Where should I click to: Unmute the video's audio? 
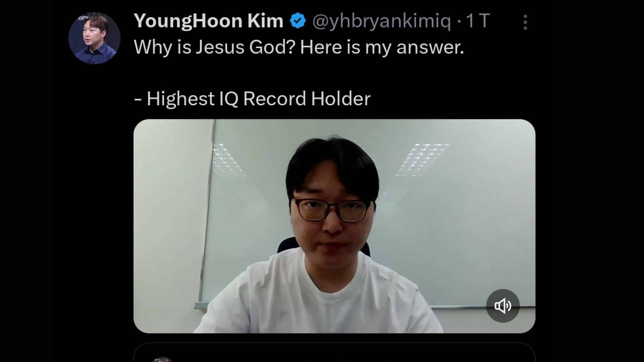(x=503, y=306)
